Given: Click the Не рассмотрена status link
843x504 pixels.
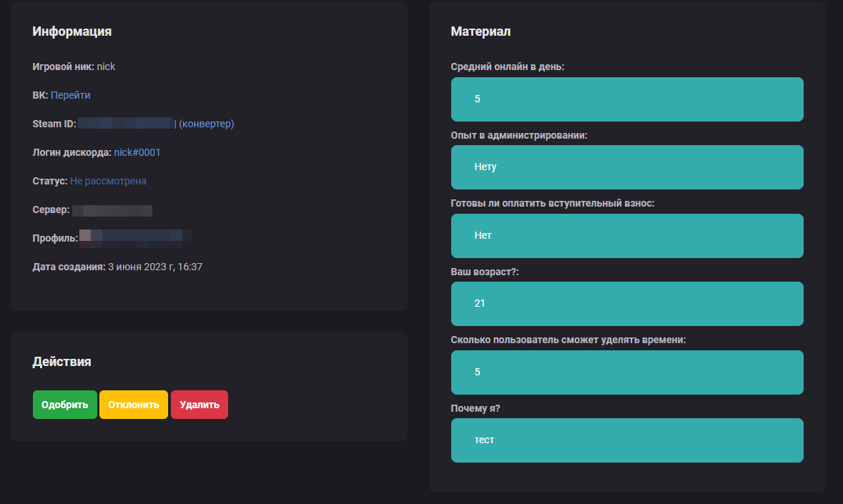Looking at the screenshot, I should pyautogui.click(x=108, y=181).
